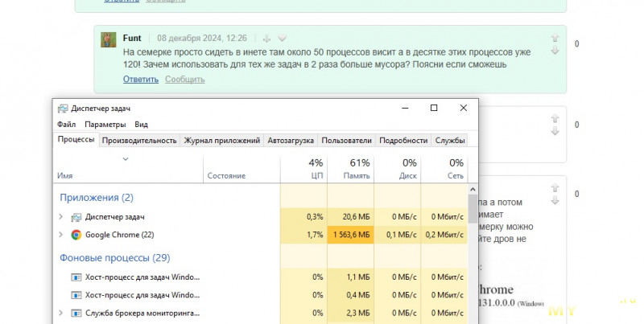Click the process list scrollbar up arrow
This screenshot has width=644, height=324.
click(x=473, y=189)
